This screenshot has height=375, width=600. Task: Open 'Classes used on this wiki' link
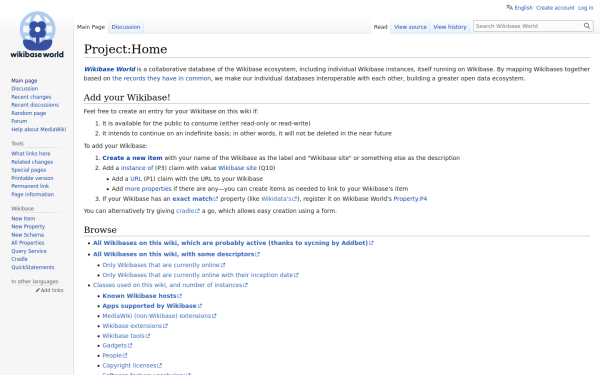click(x=170, y=285)
